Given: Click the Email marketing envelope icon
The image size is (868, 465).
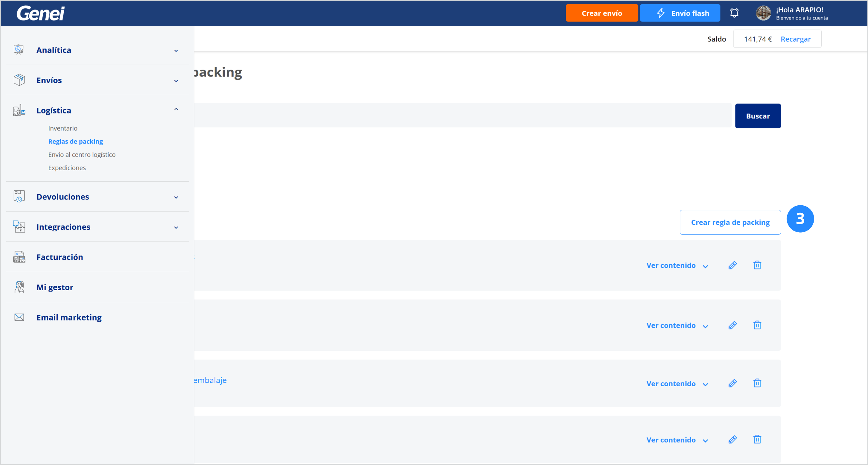Looking at the screenshot, I should point(19,318).
